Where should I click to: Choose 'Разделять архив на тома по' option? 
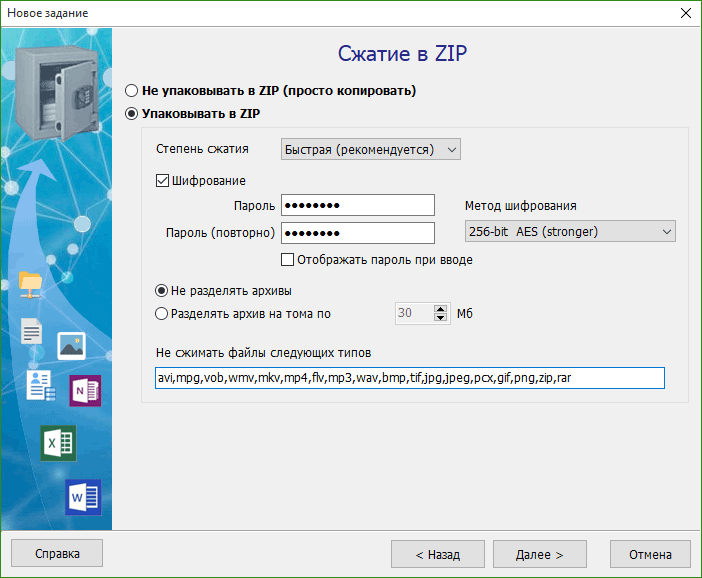[163, 313]
